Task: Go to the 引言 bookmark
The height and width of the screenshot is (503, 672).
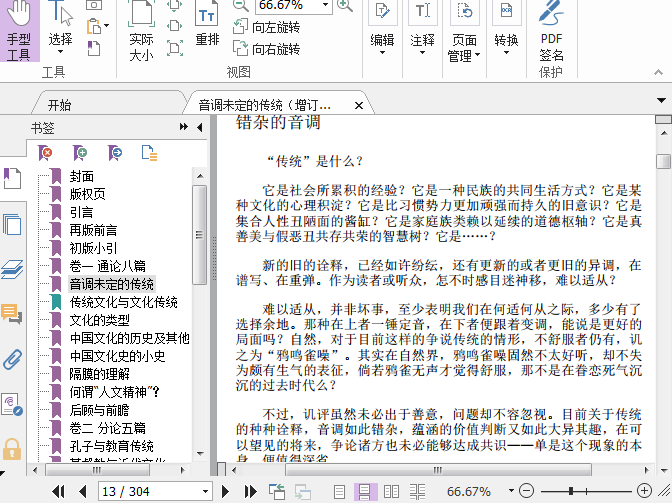Action: click(x=81, y=212)
